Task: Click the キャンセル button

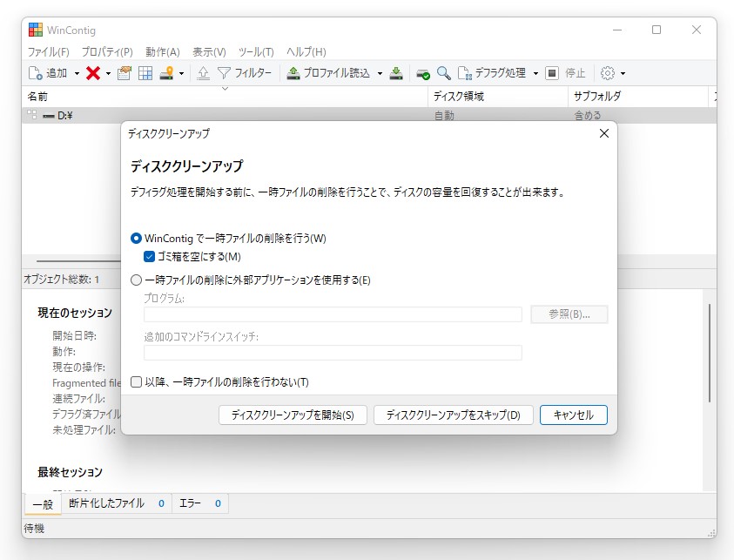Action: coord(574,415)
